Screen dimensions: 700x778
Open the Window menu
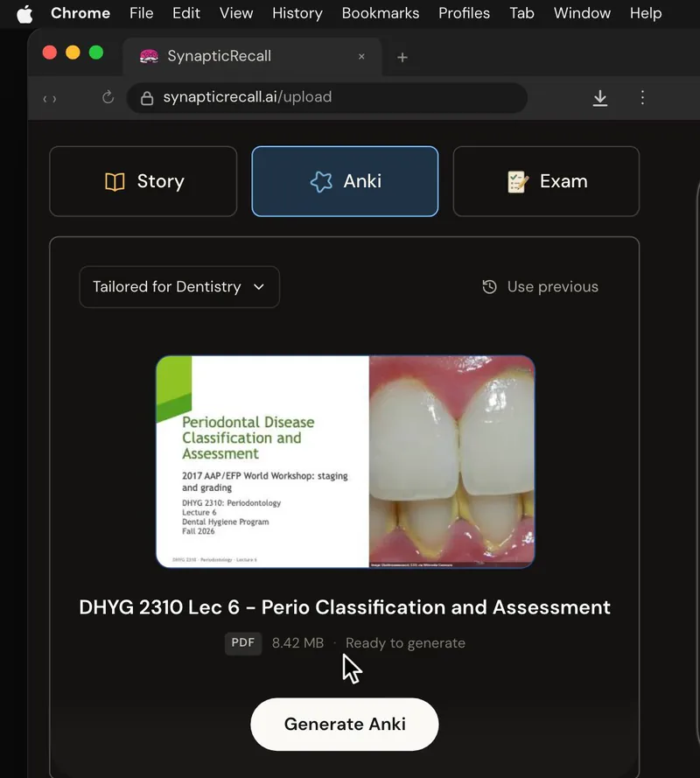(x=582, y=13)
